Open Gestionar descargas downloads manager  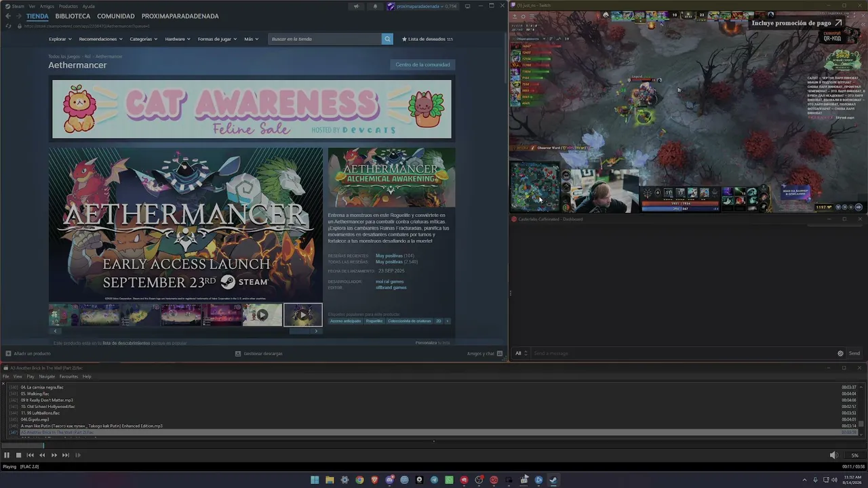(258, 353)
